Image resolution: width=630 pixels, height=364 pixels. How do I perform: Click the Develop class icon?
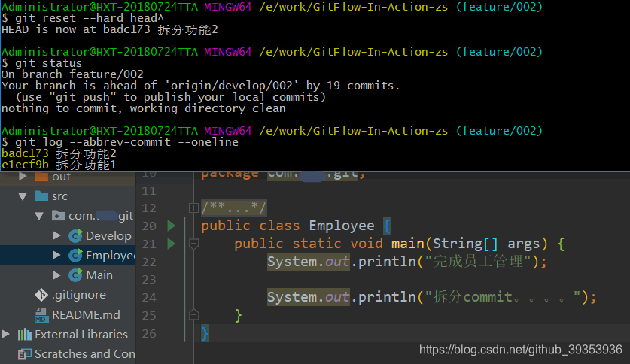75,235
